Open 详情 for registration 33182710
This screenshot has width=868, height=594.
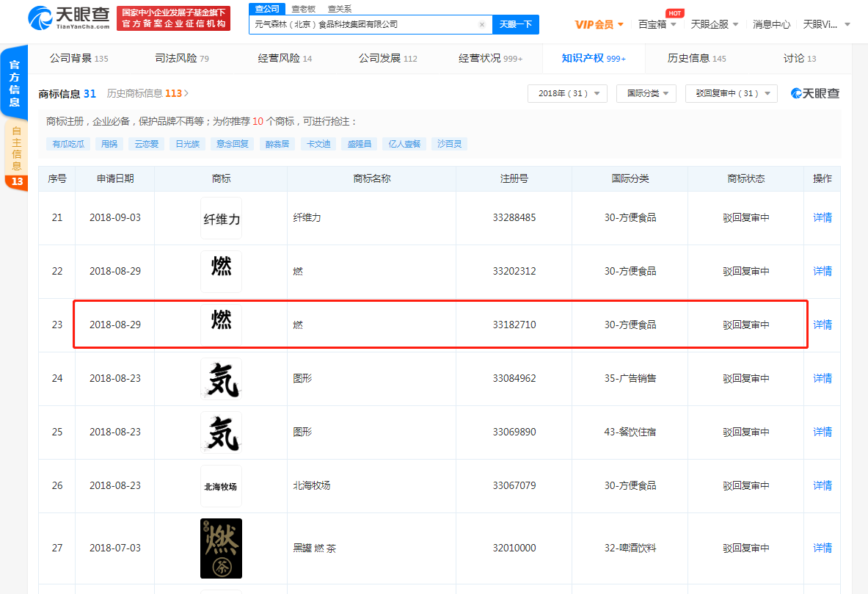pos(822,325)
